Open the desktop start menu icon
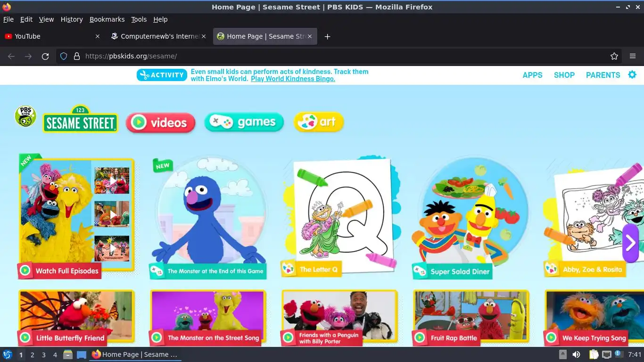This screenshot has height=362, width=644. click(x=7, y=354)
